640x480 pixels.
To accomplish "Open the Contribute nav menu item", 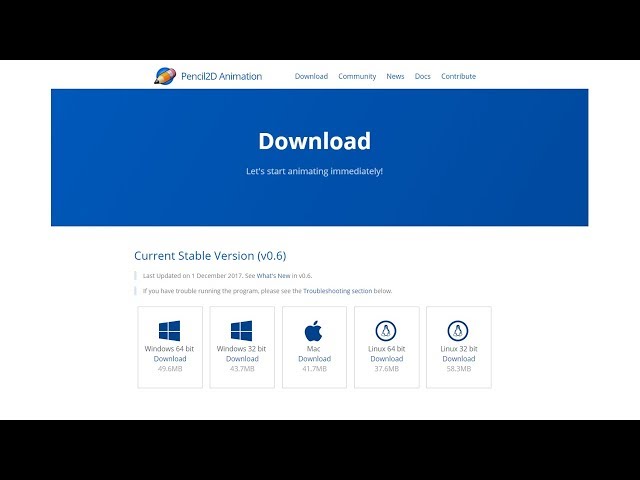I will pos(458,76).
